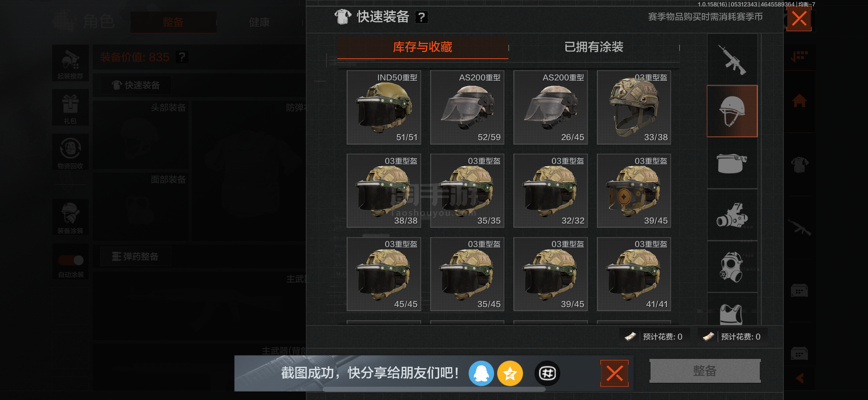Choose the 03重型盔 helmet with 41/41 durability
The image size is (868, 400).
click(634, 274)
